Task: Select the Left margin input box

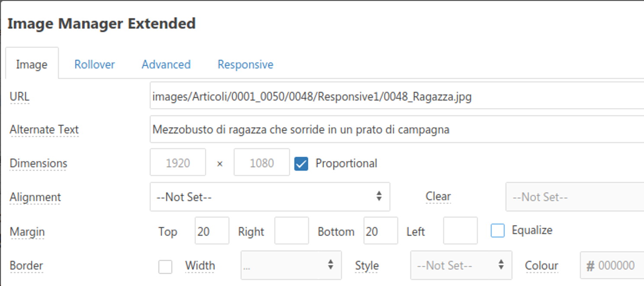Action: [460, 231]
